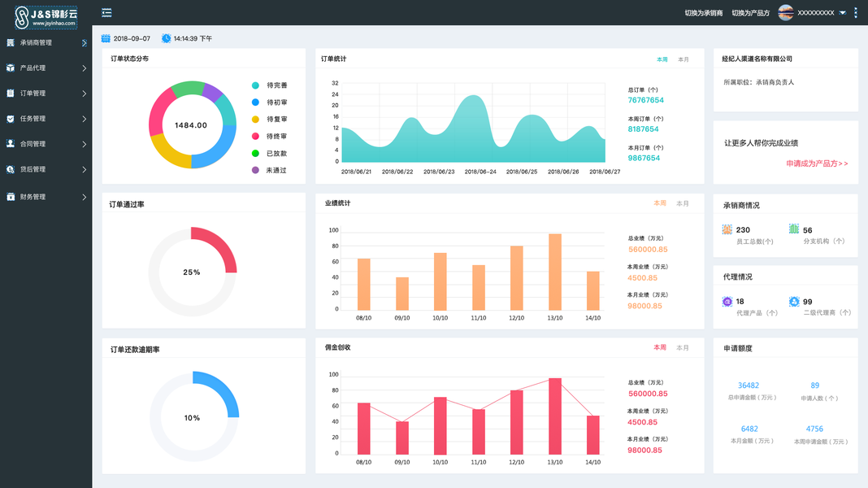Screen dimensions: 868x488
Task: Click the 产品代理 box icon
Action: (x=11, y=68)
